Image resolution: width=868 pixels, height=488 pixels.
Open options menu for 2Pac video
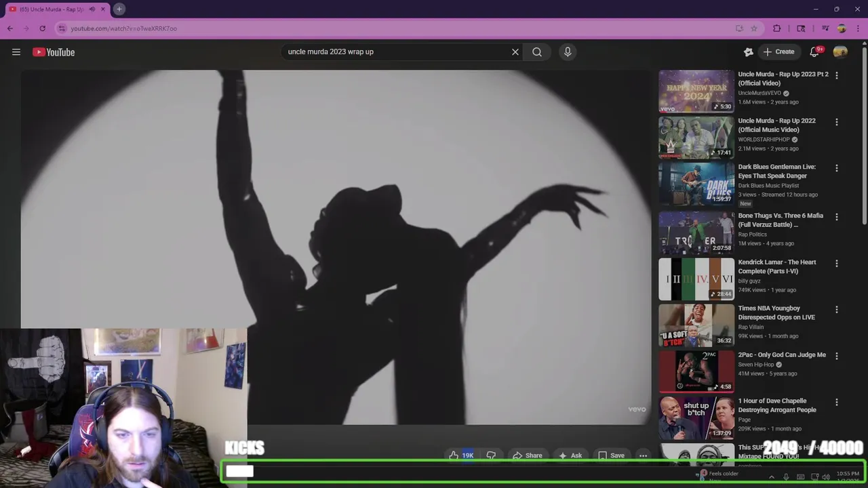[836, 356]
